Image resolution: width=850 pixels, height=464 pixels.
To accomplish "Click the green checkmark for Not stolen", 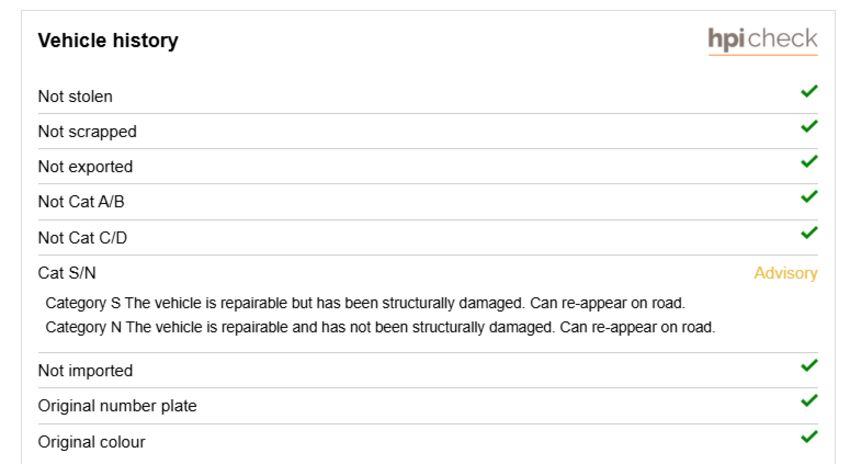I will (x=809, y=91).
